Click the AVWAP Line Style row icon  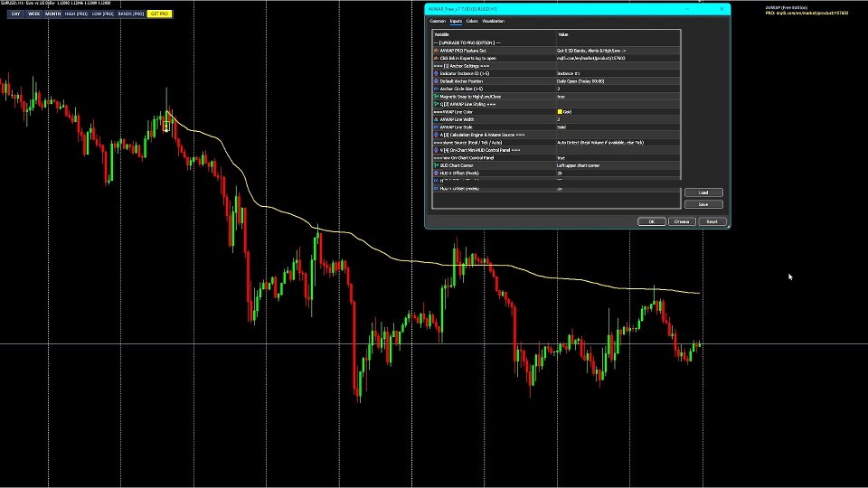tap(436, 127)
